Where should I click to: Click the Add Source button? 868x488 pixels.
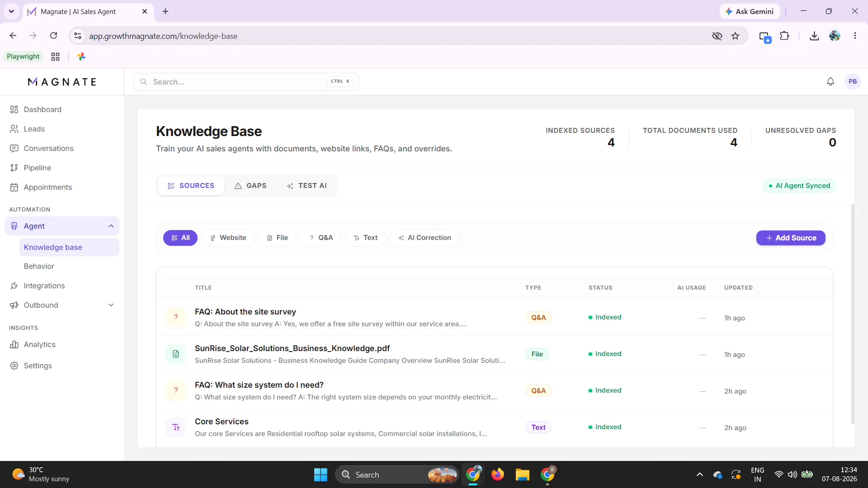tap(791, 238)
